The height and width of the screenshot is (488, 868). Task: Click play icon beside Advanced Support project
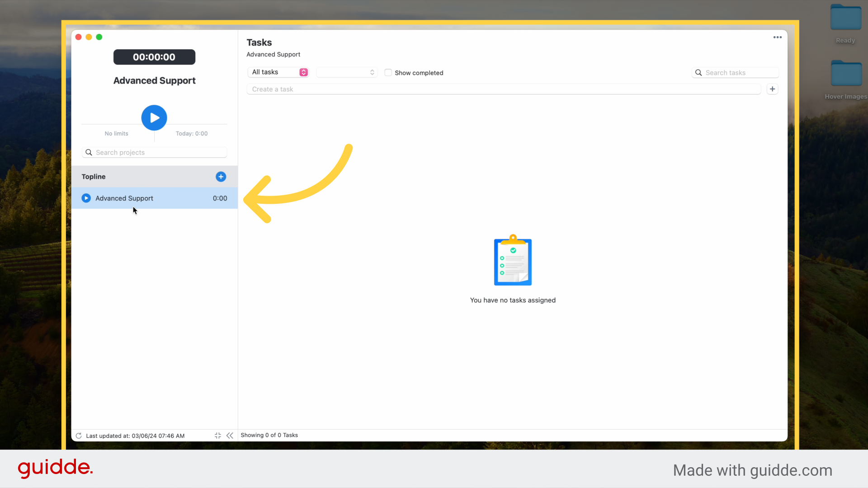86,198
